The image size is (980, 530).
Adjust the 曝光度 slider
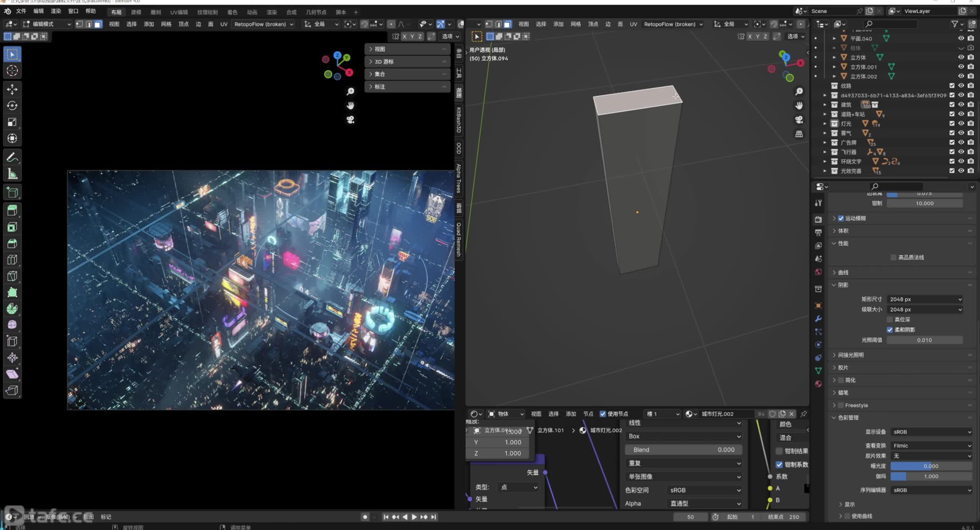coord(931,466)
